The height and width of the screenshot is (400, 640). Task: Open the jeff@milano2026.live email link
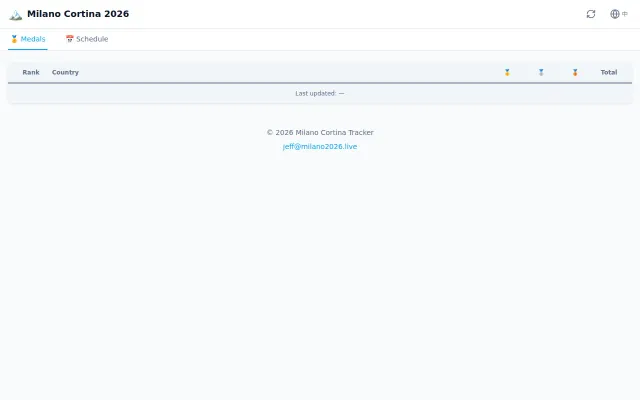(x=320, y=147)
